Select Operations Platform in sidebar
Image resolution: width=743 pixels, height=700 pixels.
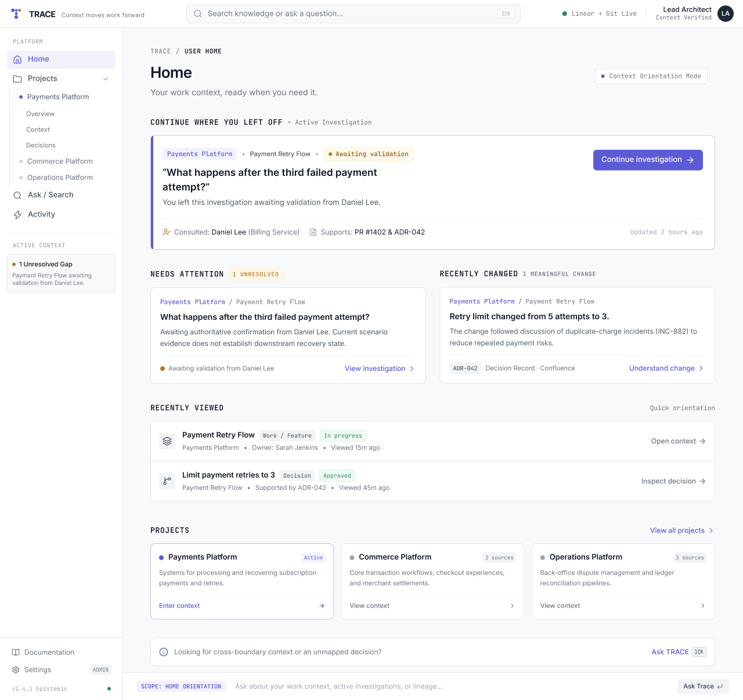coord(60,178)
